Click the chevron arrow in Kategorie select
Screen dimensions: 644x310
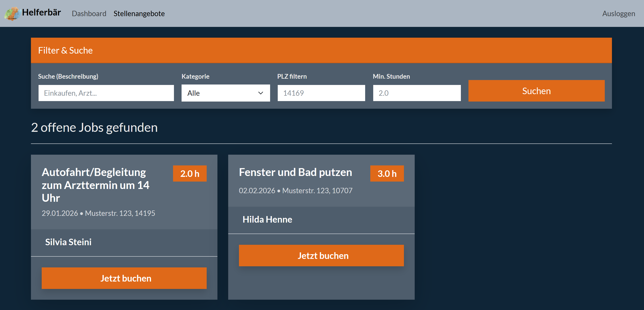pyautogui.click(x=260, y=93)
